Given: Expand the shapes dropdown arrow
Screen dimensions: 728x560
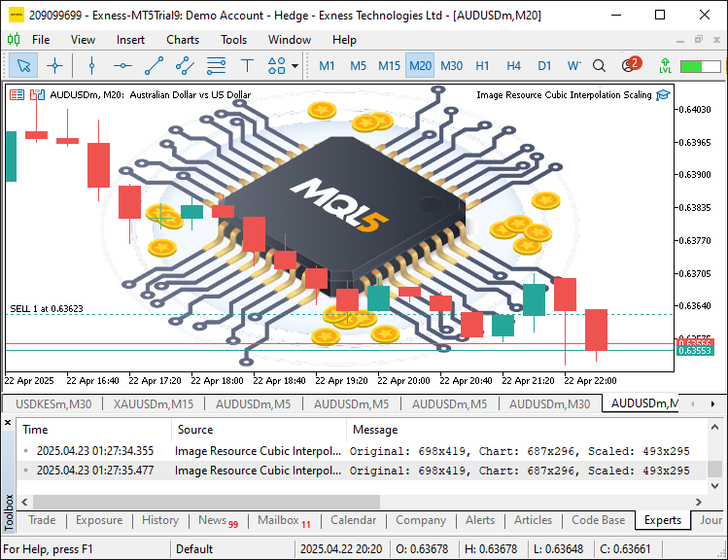Looking at the screenshot, I should point(295,65).
